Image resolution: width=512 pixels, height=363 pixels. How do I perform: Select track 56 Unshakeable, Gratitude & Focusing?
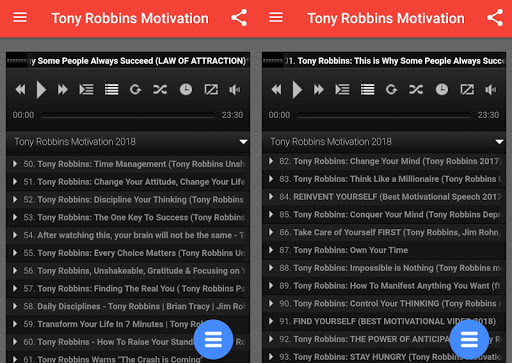coord(128,271)
